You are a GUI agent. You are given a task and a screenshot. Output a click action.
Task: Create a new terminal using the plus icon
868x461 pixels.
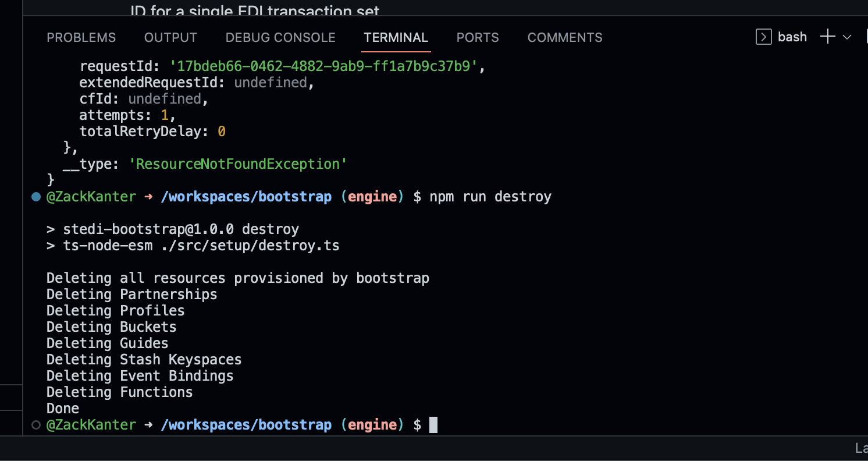click(827, 37)
